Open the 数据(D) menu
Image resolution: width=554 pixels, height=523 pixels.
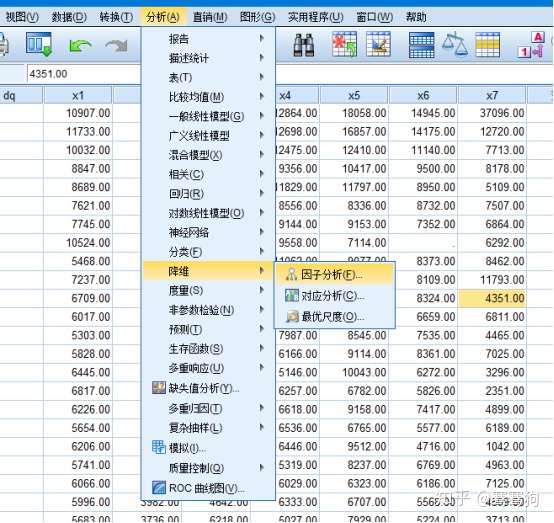point(69,17)
